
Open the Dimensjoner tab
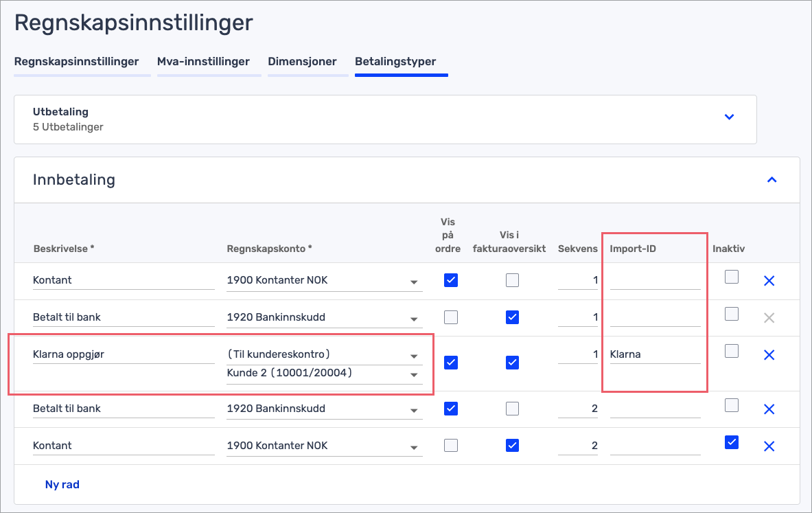[x=302, y=62]
